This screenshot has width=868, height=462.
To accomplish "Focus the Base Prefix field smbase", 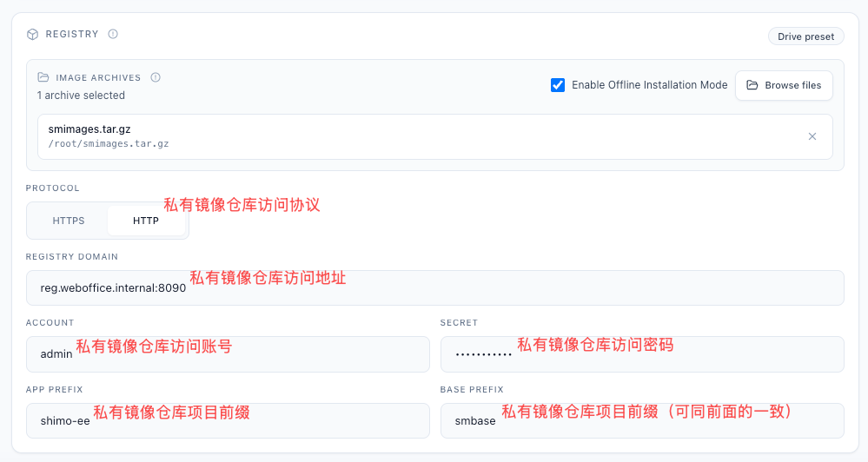I will pos(642,420).
